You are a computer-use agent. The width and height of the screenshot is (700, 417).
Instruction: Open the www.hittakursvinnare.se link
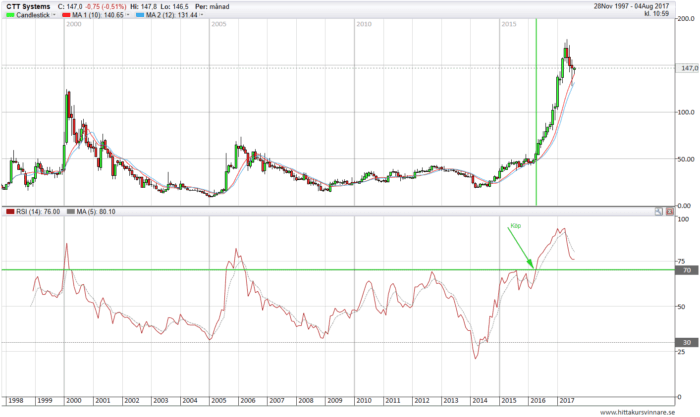(x=637, y=413)
